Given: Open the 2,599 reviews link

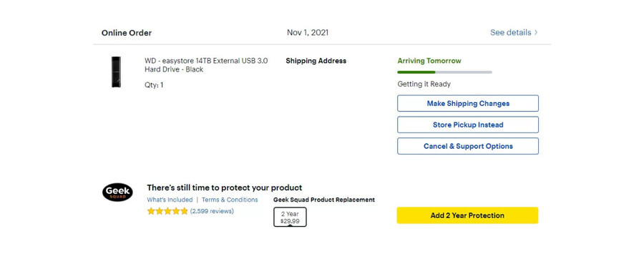Looking at the screenshot, I should click(212, 211).
